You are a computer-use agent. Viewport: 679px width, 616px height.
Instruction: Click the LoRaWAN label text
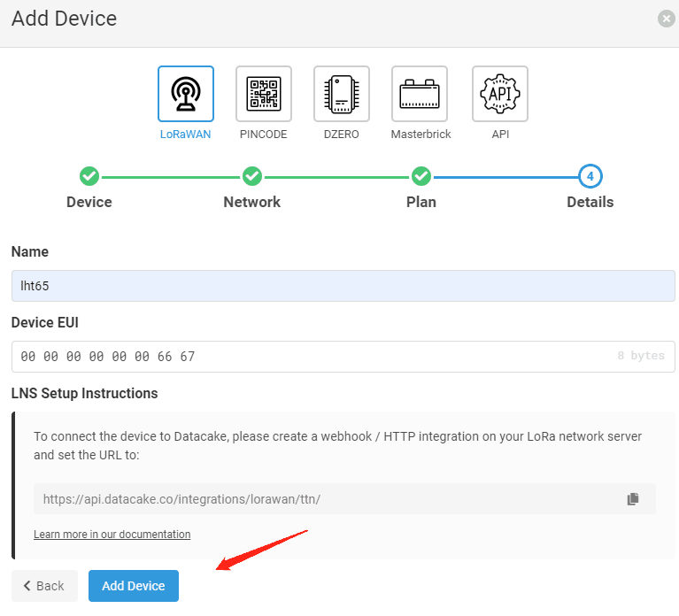[185, 135]
